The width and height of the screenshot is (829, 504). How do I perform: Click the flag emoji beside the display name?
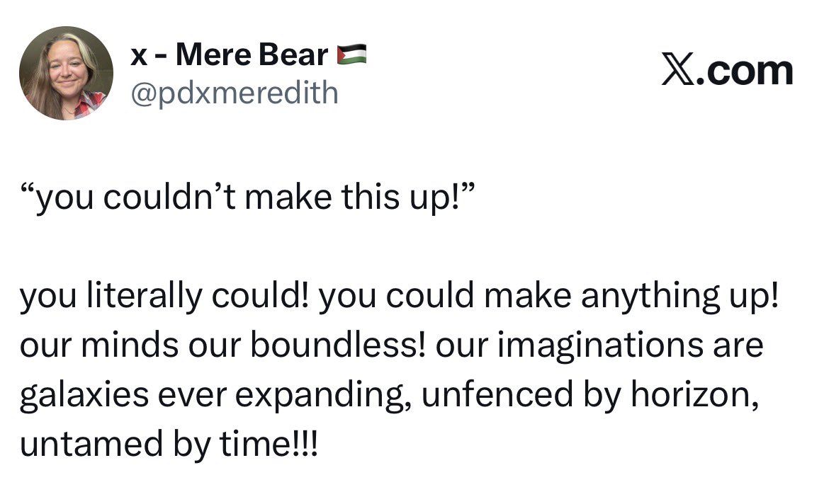click(352, 55)
